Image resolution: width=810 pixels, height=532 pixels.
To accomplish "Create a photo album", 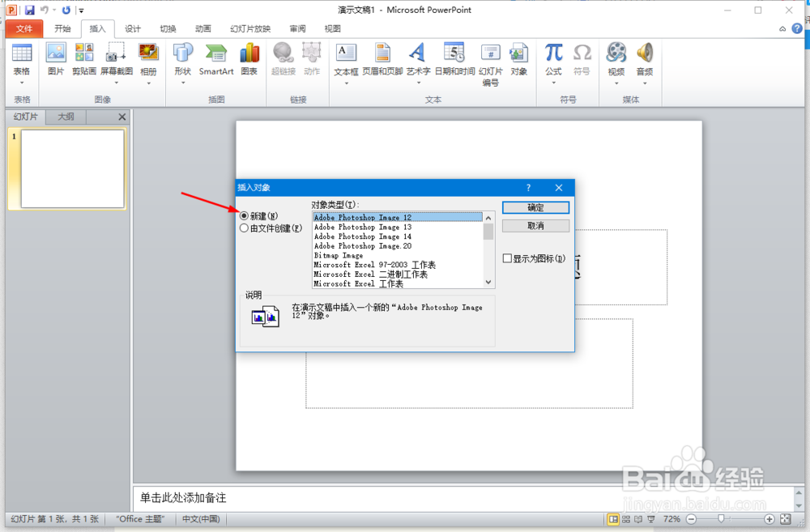I will [x=148, y=59].
